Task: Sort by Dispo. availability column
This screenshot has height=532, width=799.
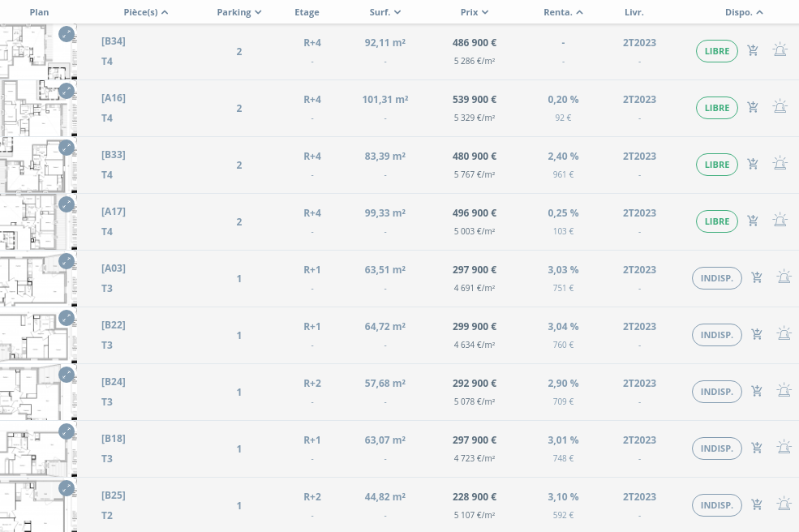Action: [744, 12]
